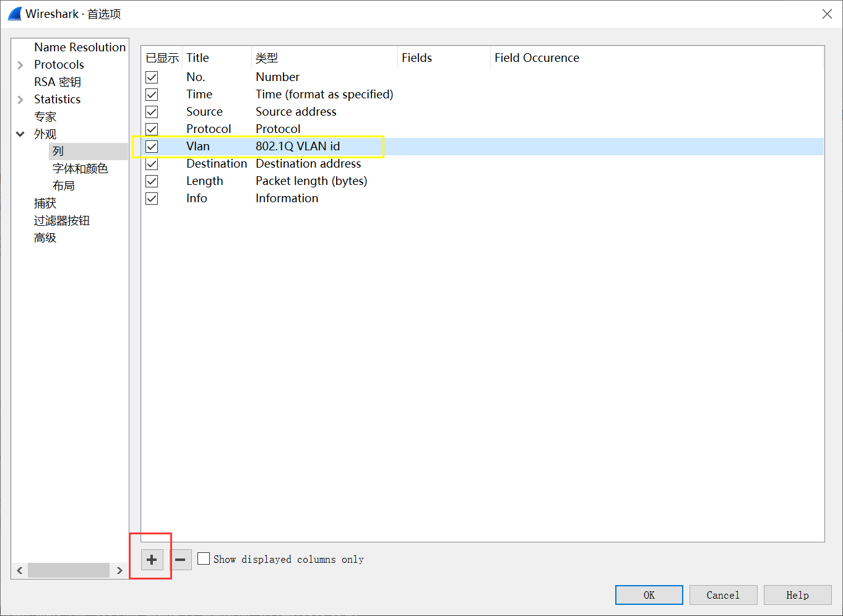Select the 802.1Q VLAN id type cell
The width and height of the screenshot is (843, 616).
click(298, 146)
